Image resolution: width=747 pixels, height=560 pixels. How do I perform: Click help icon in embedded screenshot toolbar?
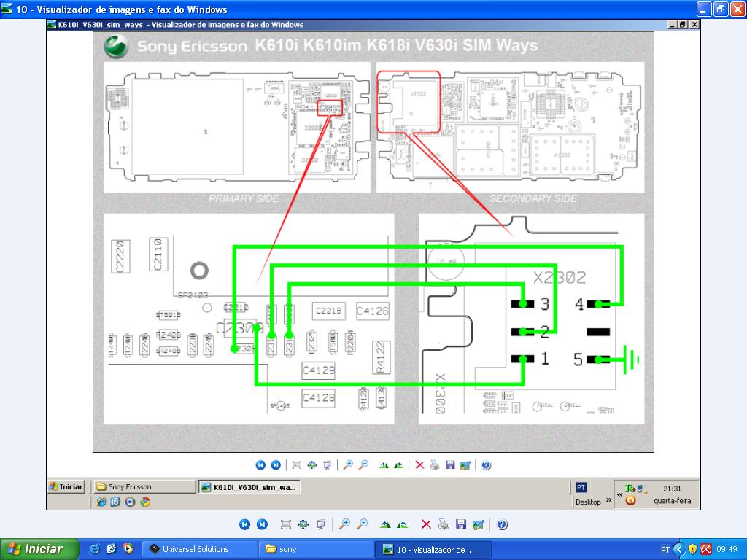pos(486,464)
